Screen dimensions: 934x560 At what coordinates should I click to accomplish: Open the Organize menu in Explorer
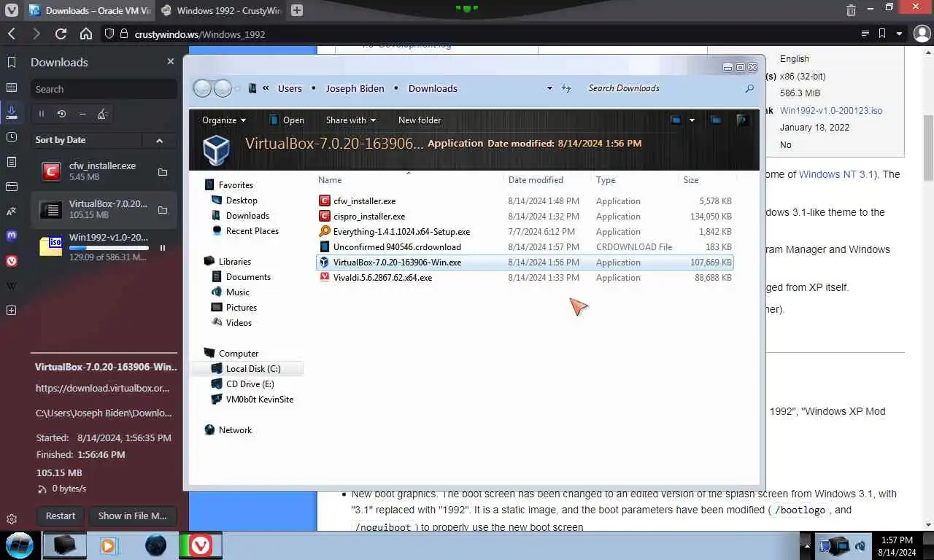point(224,120)
